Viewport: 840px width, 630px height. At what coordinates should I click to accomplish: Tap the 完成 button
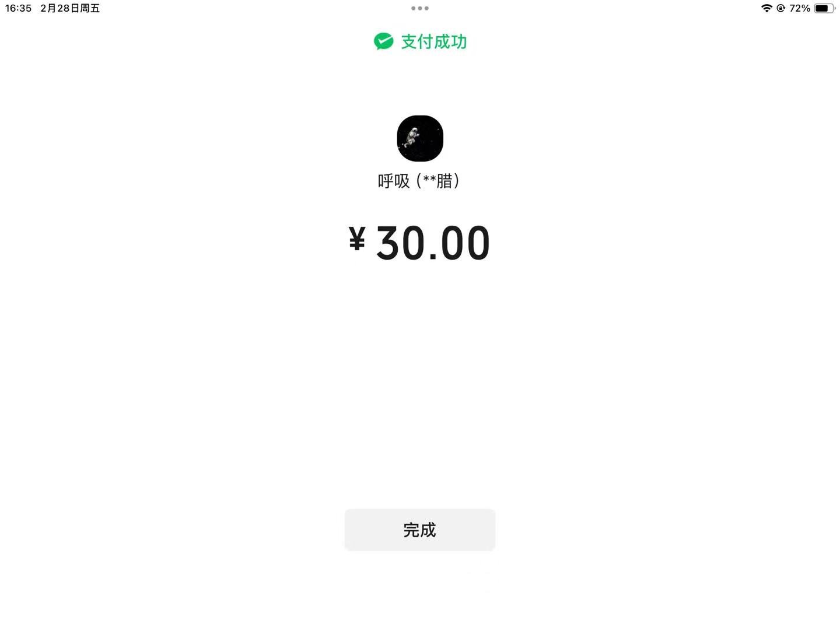420,530
